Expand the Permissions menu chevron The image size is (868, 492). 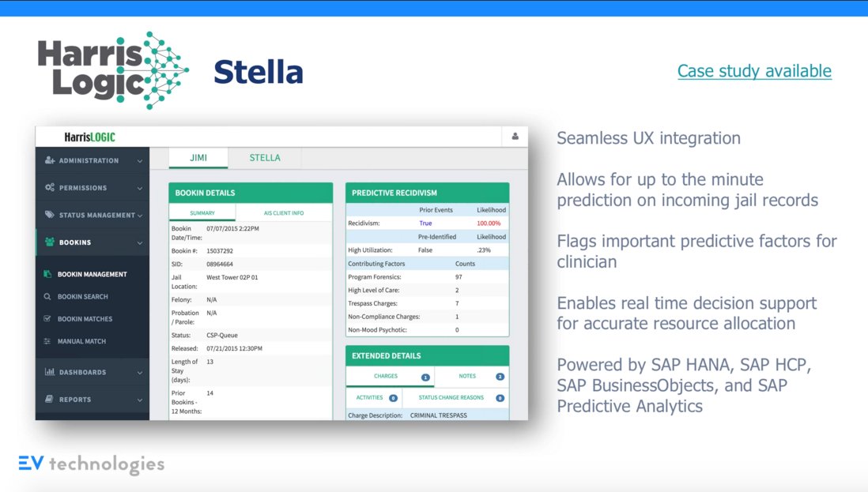(139, 188)
